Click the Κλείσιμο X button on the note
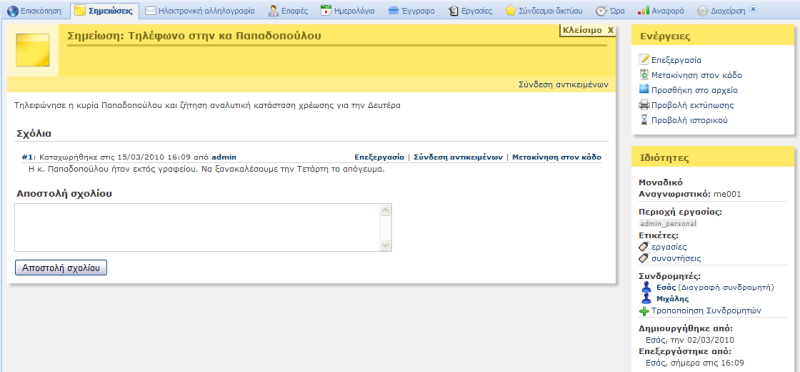The width and height of the screenshot is (800, 372). point(588,31)
